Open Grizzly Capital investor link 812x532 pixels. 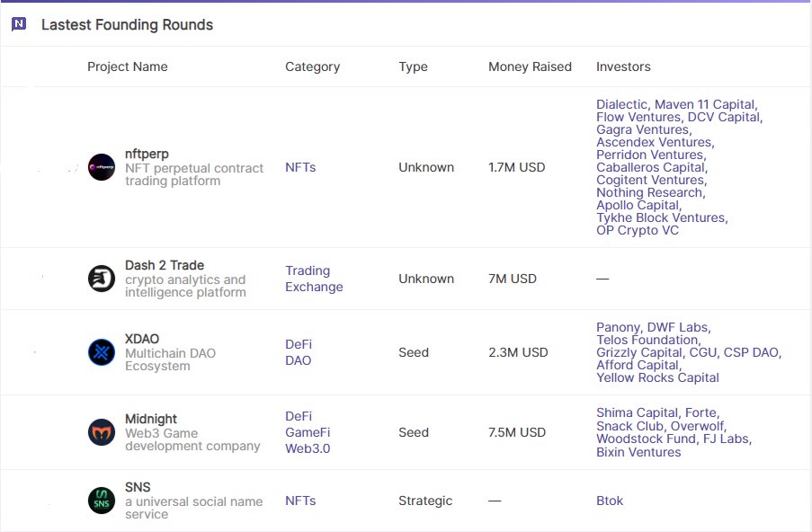(639, 352)
